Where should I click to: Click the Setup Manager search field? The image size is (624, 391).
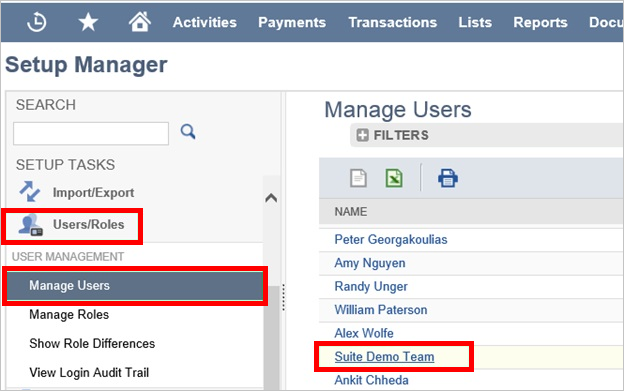tap(91, 134)
